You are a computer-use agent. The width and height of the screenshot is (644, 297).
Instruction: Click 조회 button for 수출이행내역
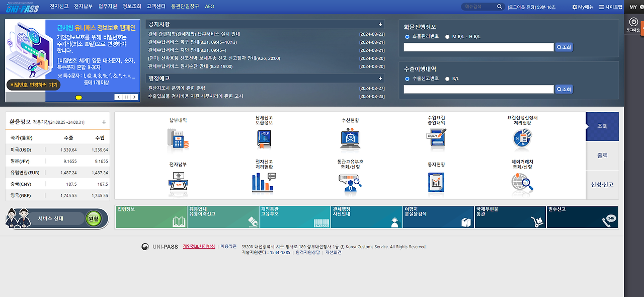pyautogui.click(x=564, y=89)
